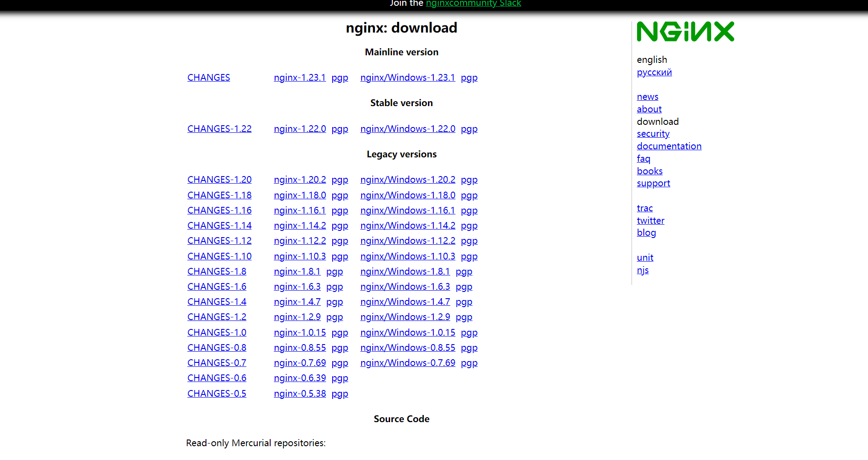This screenshot has width=868, height=460.
Task: Download nginx-0.6.39 source
Action: coord(300,378)
